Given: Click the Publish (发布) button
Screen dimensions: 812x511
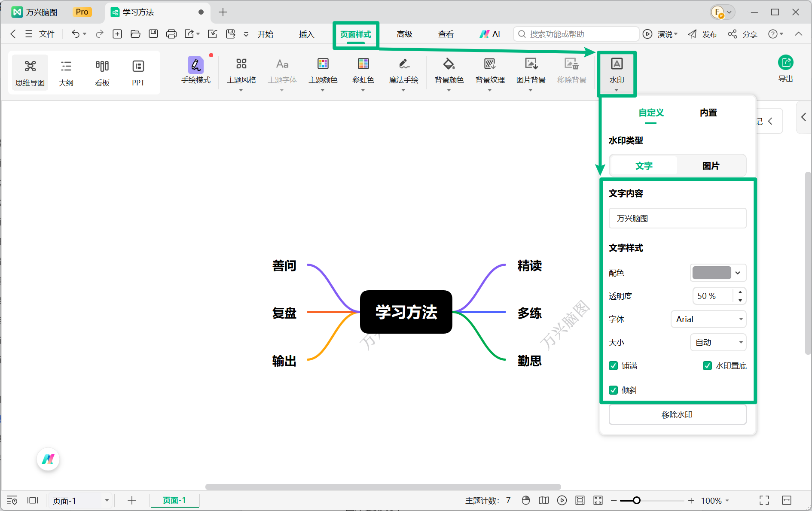Looking at the screenshot, I should click(702, 34).
